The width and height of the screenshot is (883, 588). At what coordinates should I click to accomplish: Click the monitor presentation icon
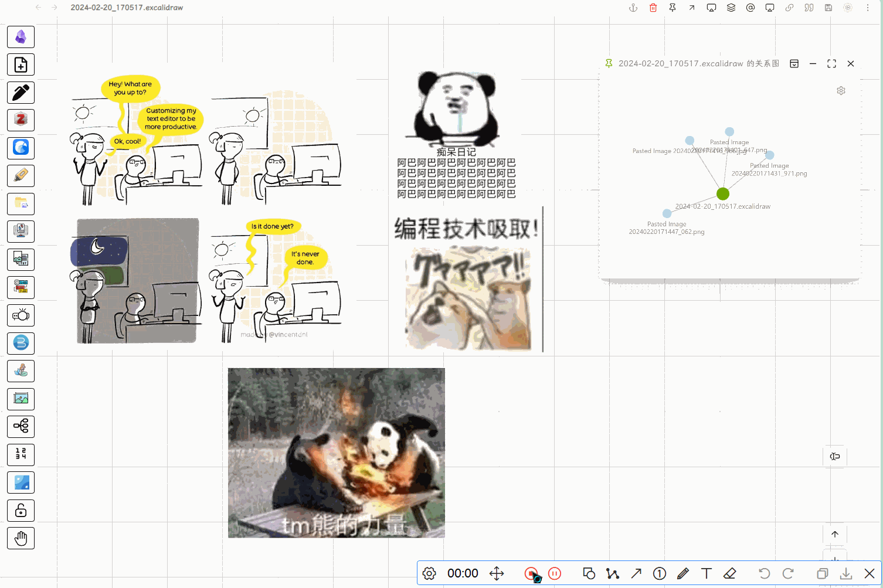(21, 232)
